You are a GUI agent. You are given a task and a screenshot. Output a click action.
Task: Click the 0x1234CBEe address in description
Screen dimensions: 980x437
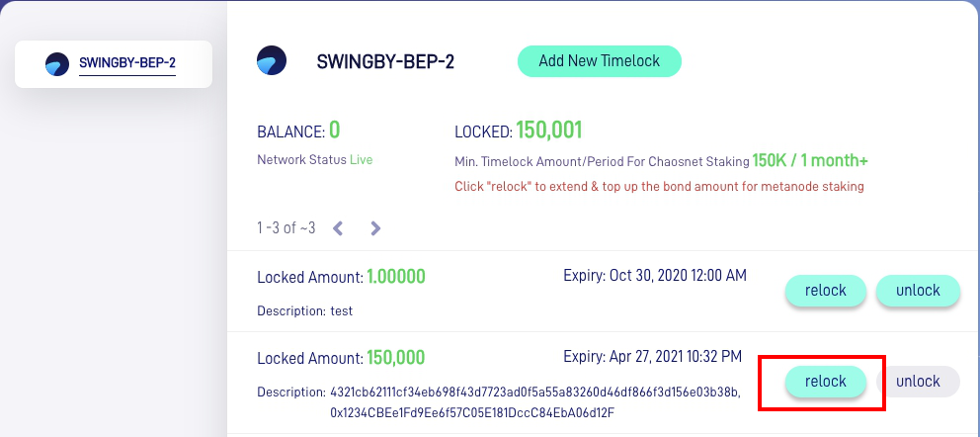473,413
